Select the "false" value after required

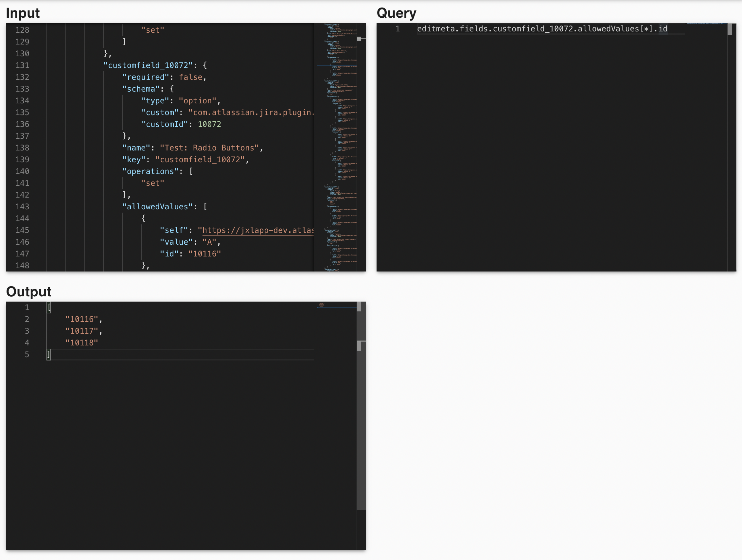pos(191,77)
